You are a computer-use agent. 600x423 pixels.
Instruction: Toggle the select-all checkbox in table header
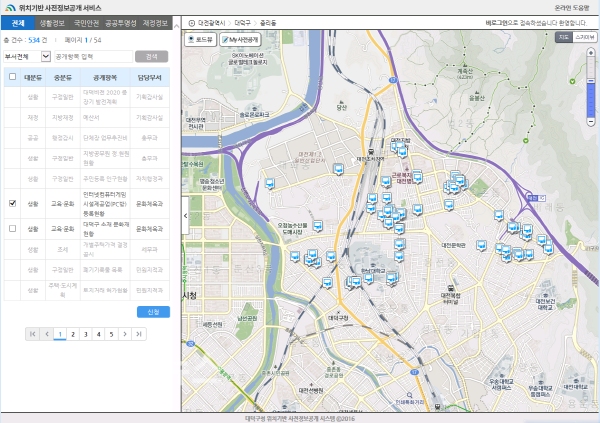click(x=12, y=76)
